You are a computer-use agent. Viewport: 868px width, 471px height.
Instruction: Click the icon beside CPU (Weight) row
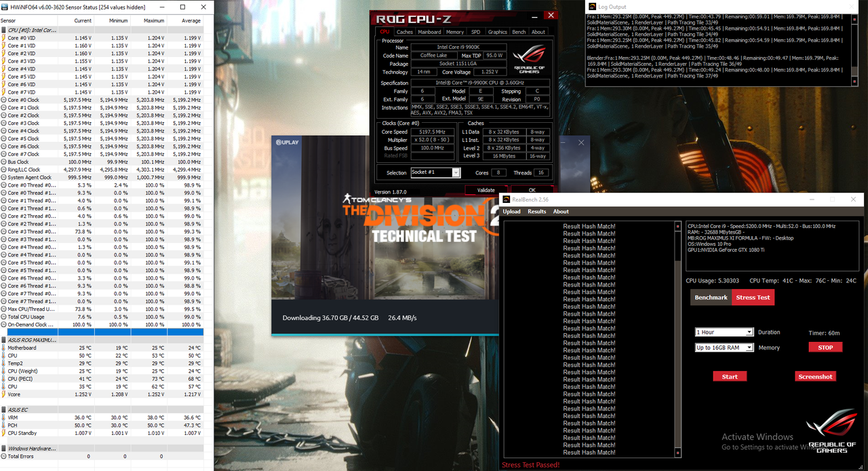point(3,371)
